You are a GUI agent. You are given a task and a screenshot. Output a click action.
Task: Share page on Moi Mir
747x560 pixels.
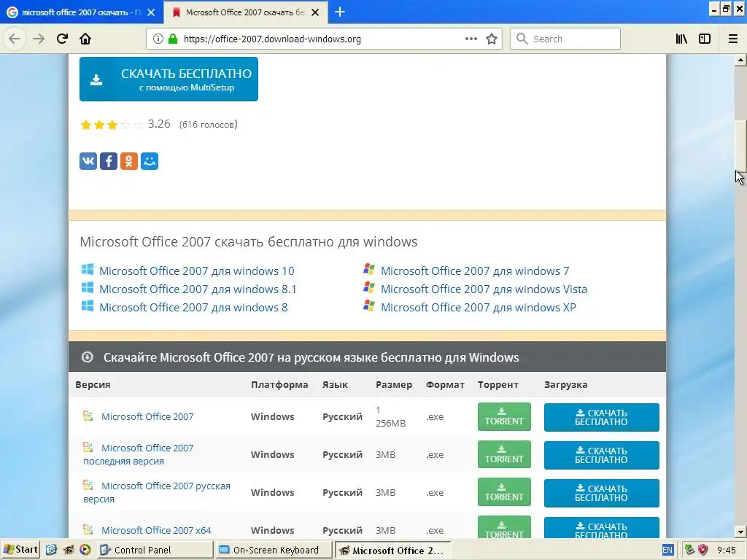click(150, 161)
